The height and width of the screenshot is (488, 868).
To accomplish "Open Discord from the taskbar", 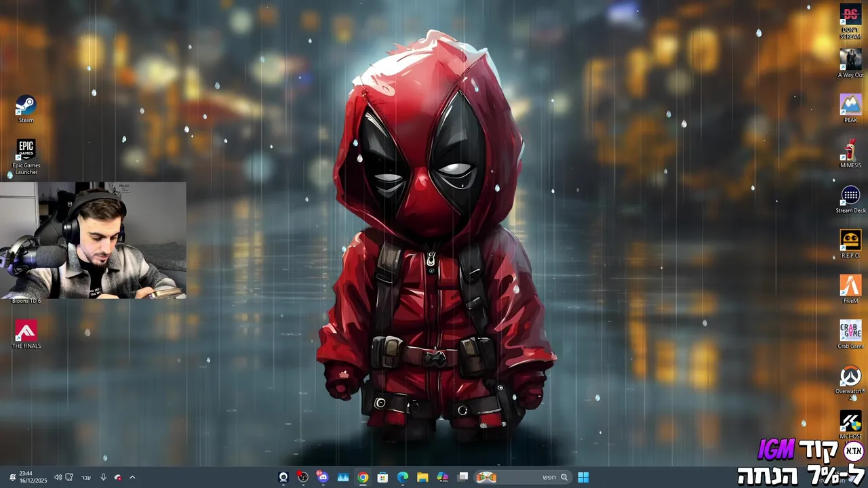I will (x=323, y=477).
